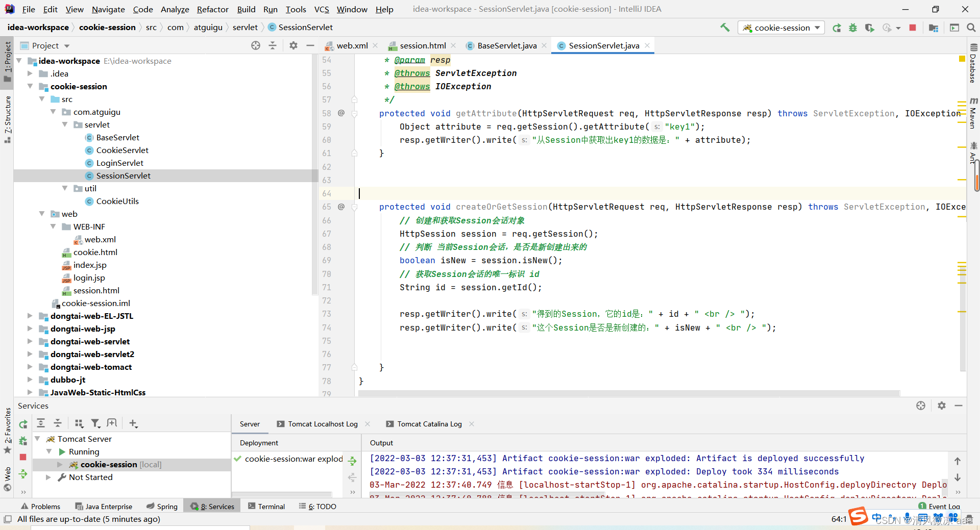Screen dimensions: 980x530
Task: Build project with the hammer icon
Action: pyautogui.click(x=725, y=28)
